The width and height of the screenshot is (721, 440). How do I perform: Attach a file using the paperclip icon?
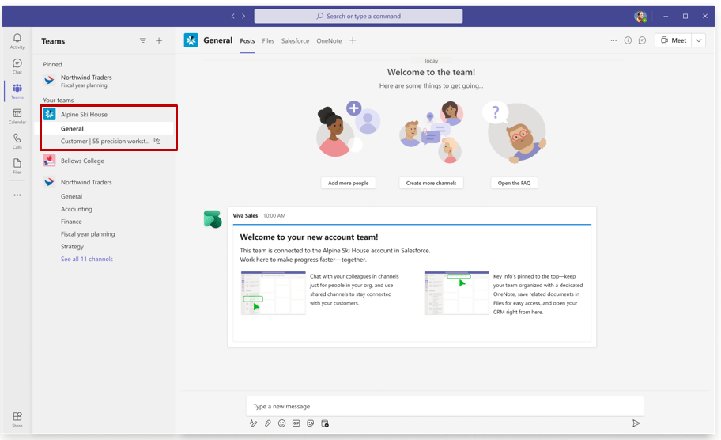pyautogui.click(x=268, y=423)
